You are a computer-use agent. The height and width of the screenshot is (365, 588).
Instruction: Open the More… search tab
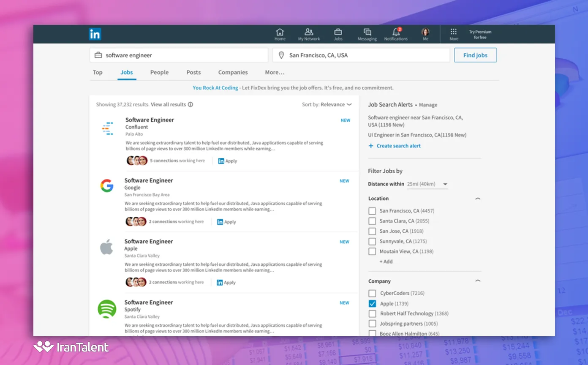click(275, 72)
